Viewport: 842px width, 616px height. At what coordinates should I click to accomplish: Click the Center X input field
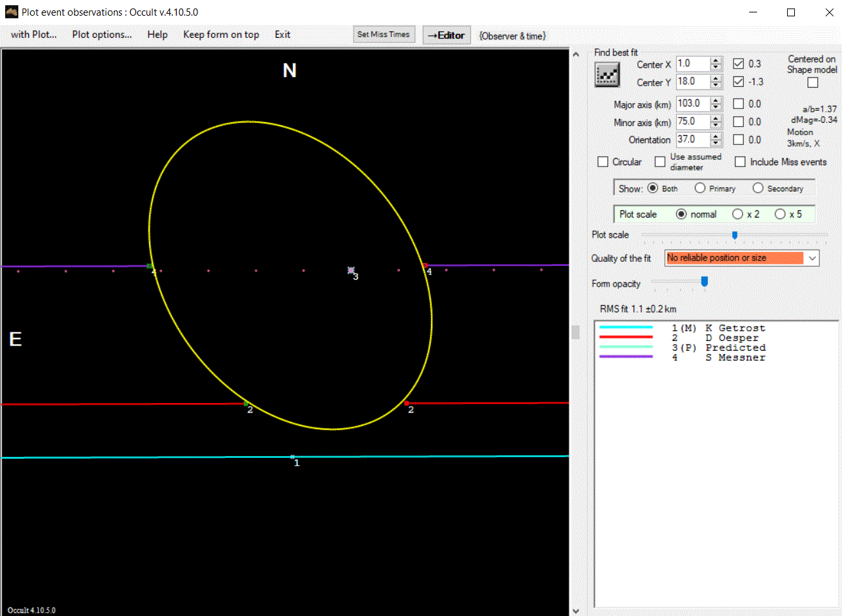(x=693, y=64)
